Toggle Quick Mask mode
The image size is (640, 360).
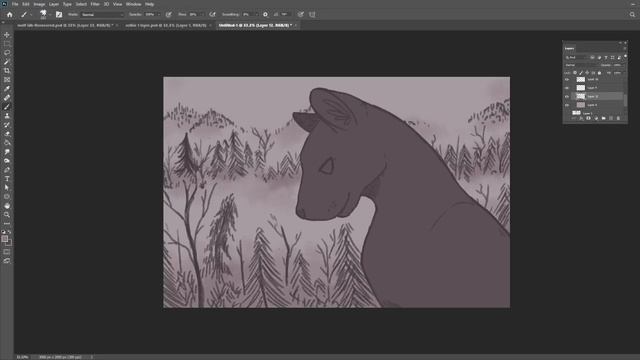[x=7, y=251]
